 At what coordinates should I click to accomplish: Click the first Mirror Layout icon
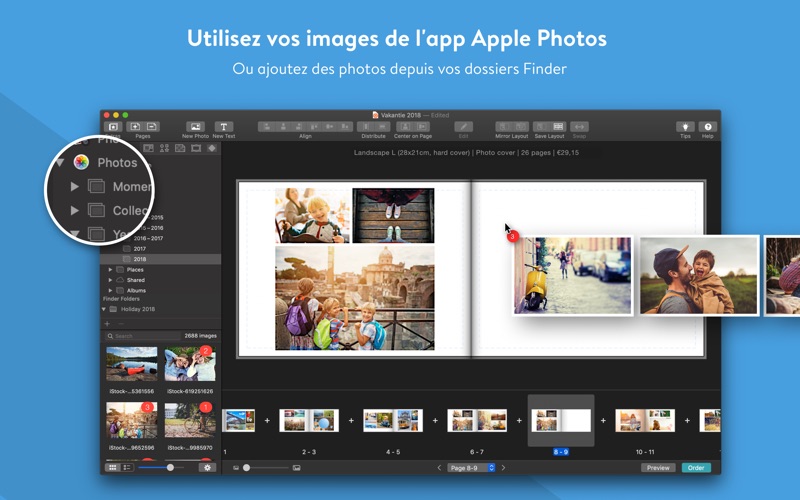pos(503,127)
